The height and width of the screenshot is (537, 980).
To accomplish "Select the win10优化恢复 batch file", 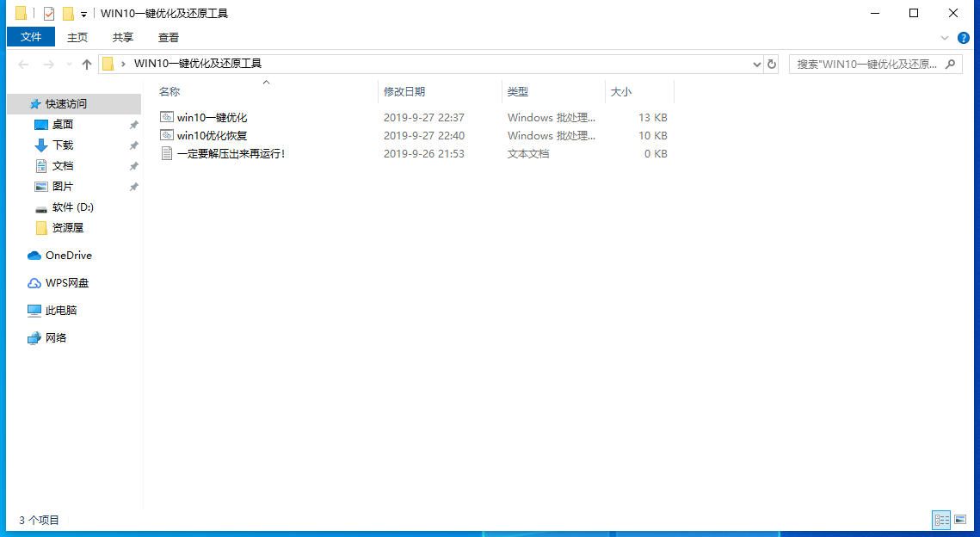I will pyautogui.click(x=212, y=136).
